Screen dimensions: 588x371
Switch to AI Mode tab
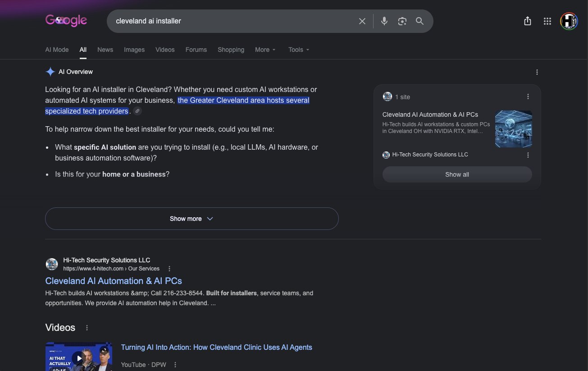(x=57, y=50)
